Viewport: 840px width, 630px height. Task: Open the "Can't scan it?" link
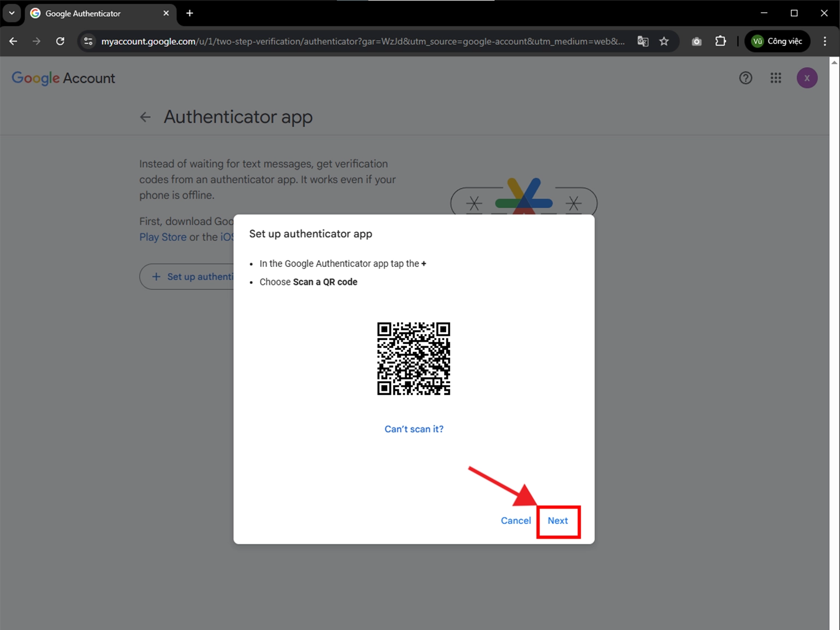(x=414, y=429)
